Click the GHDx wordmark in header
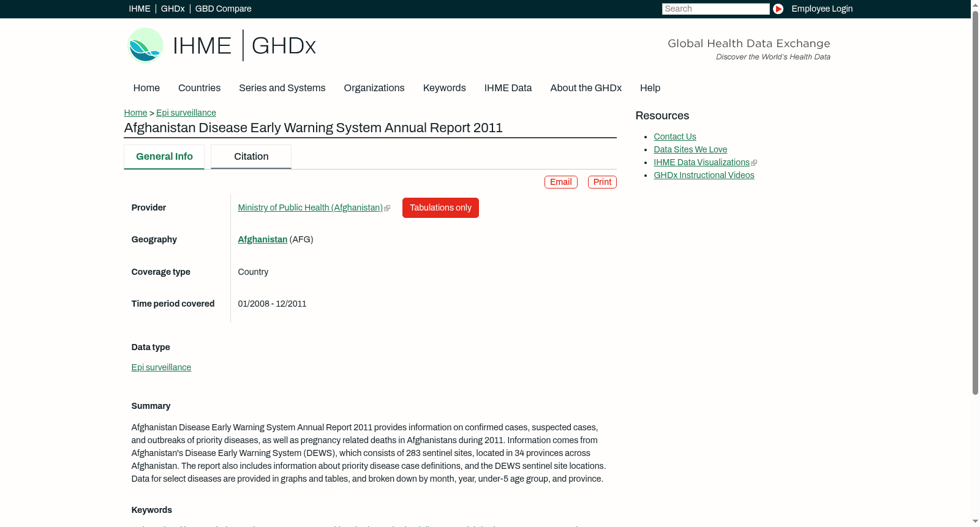980x527 pixels. tap(284, 46)
